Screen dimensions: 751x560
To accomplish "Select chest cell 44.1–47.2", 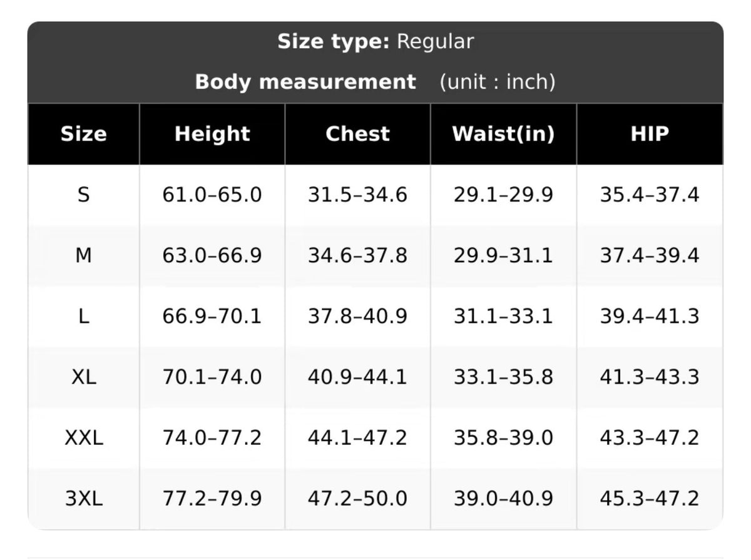I will coord(357,438).
